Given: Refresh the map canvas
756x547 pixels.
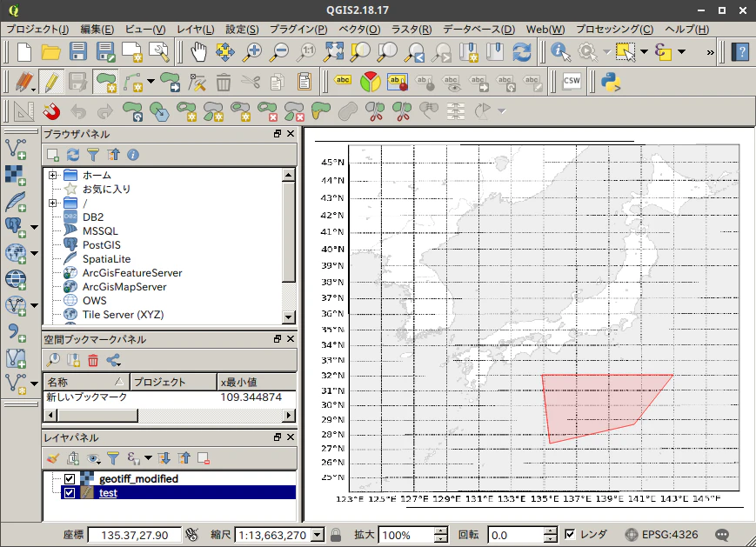Looking at the screenshot, I should pyautogui.click(x=522, y=51).
